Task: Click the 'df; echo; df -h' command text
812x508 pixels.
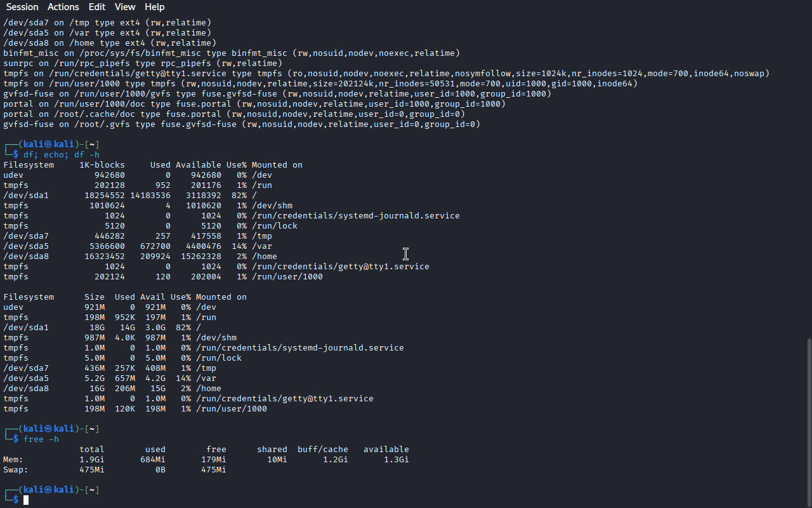Action: click(62, 154)
